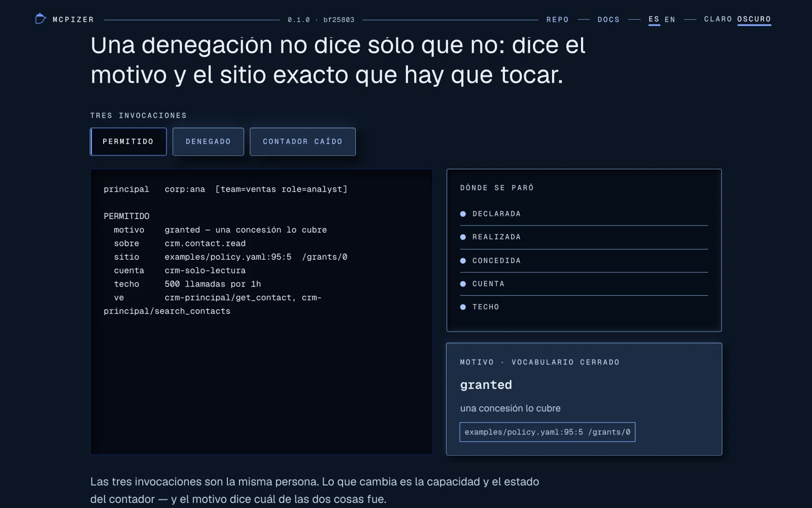This screenshot has height=508, width=812.
Task: Click '[team=ventas role=analyst]' attributes
Action: click(281, 189)
